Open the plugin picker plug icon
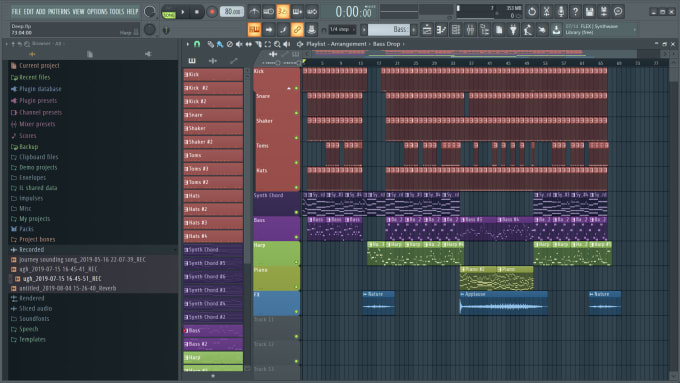This screenshot has width=680, height=383. 513,29
